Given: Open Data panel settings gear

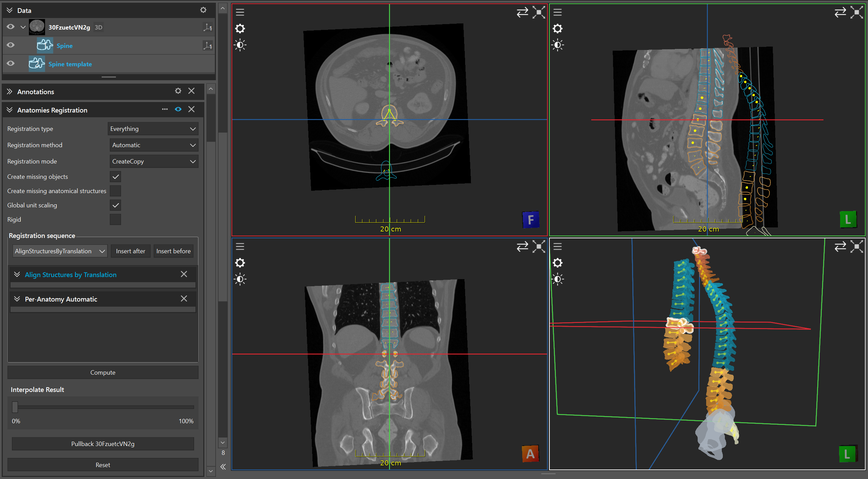Looking at the screenshot, I should click(203, 10).
